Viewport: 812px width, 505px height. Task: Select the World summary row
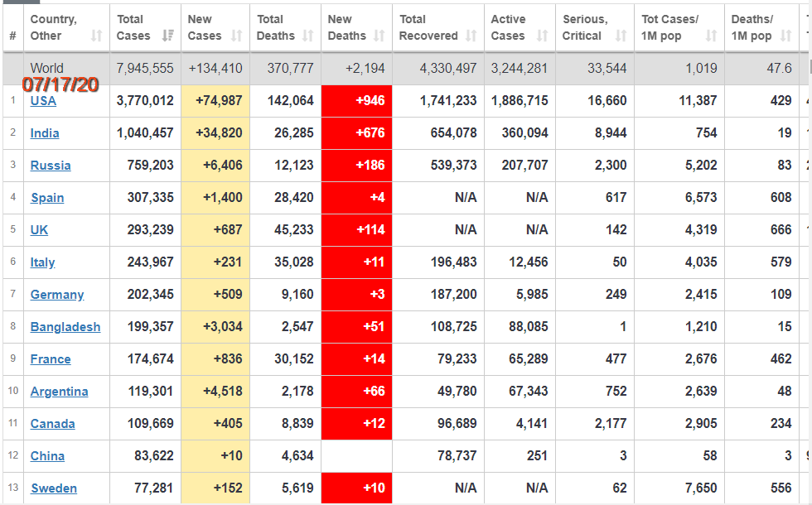(406, 69)
